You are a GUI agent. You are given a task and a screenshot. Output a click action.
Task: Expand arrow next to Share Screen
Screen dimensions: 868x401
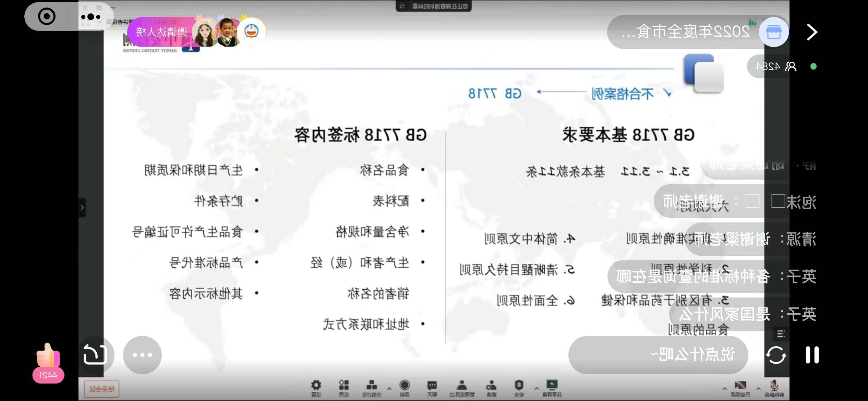536,389
